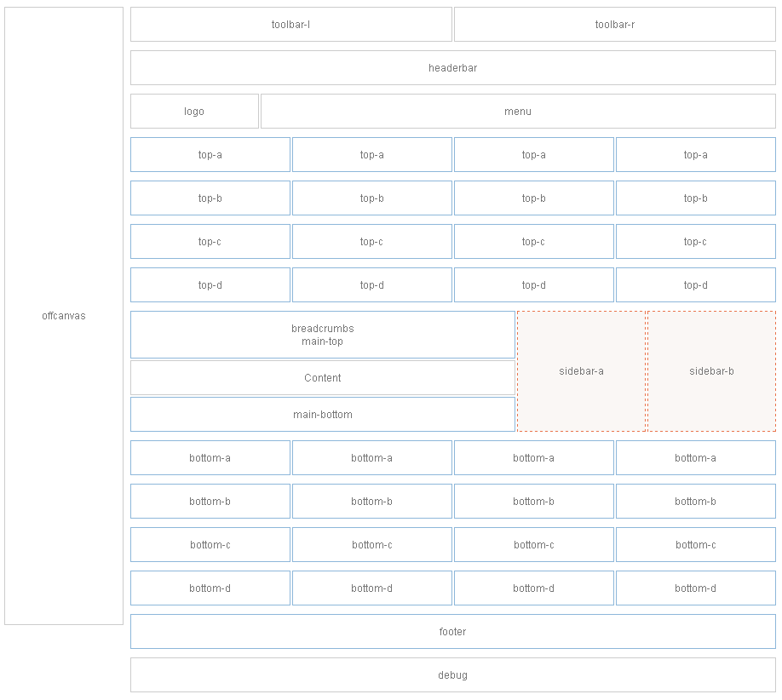The image size is (782, 700).
Task: Select the second top-c block
Action: point(371,241)
